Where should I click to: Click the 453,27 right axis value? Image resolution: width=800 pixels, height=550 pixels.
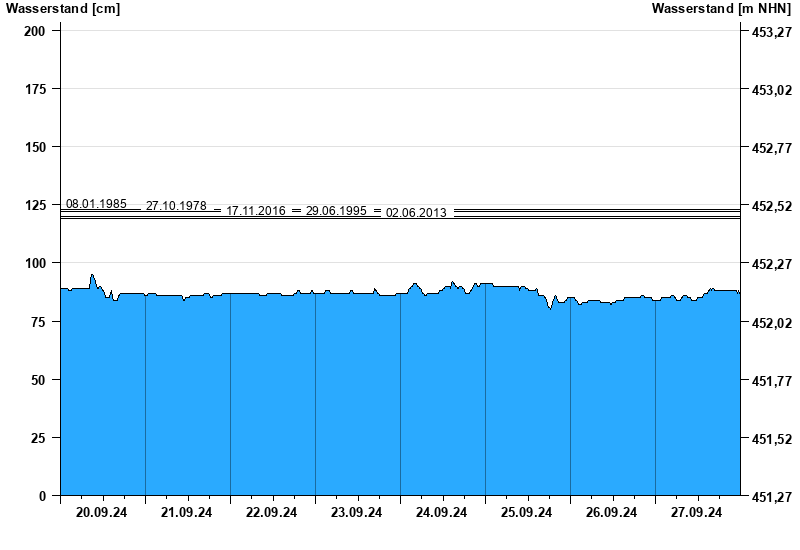(770, 33)
